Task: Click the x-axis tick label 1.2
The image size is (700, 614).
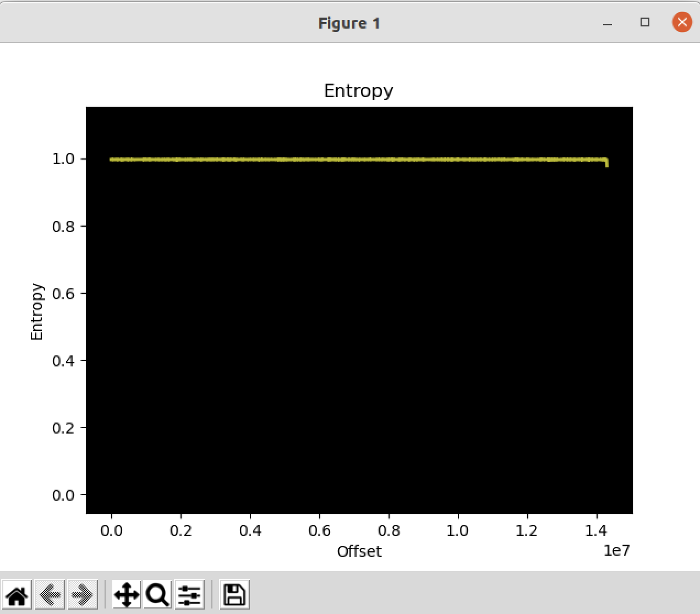Action: [527, 530]
